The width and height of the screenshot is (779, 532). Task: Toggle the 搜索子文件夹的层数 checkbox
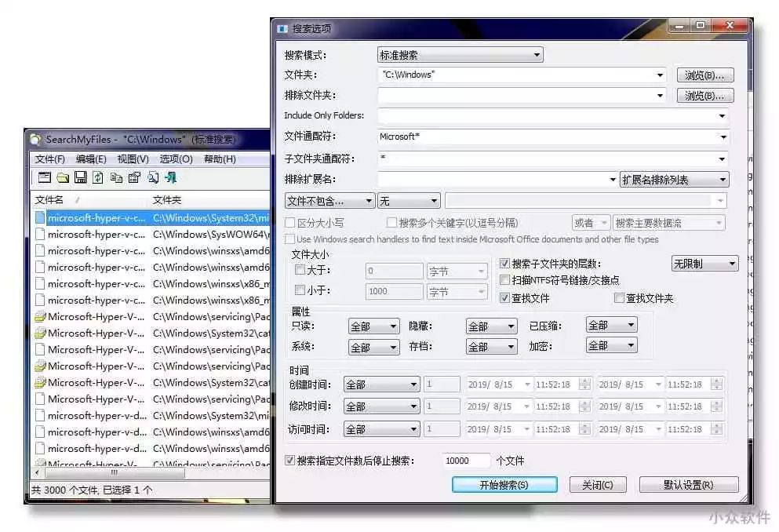coord(504,264)
